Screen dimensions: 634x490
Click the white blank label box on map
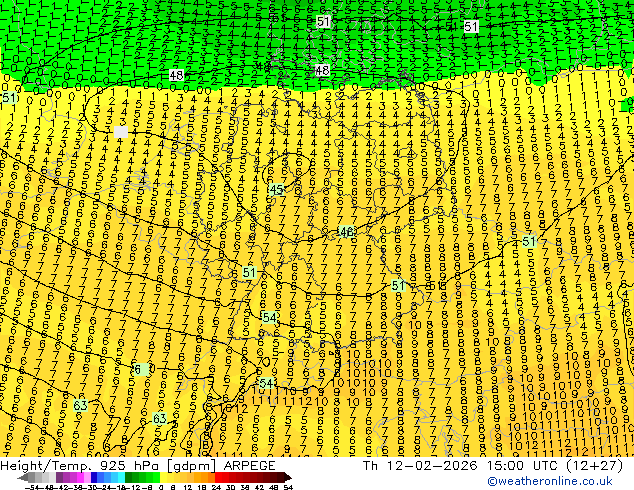(x=121, y=132)
